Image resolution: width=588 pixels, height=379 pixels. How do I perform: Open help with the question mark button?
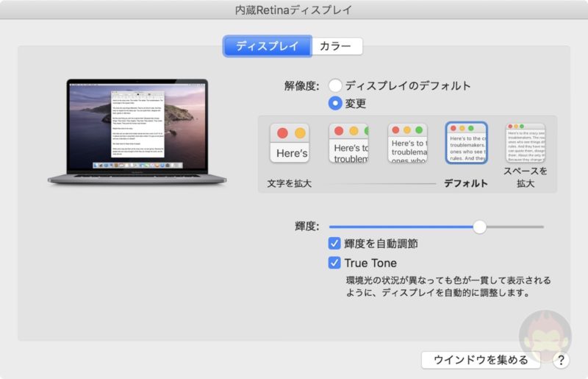[x=561, y=360]
